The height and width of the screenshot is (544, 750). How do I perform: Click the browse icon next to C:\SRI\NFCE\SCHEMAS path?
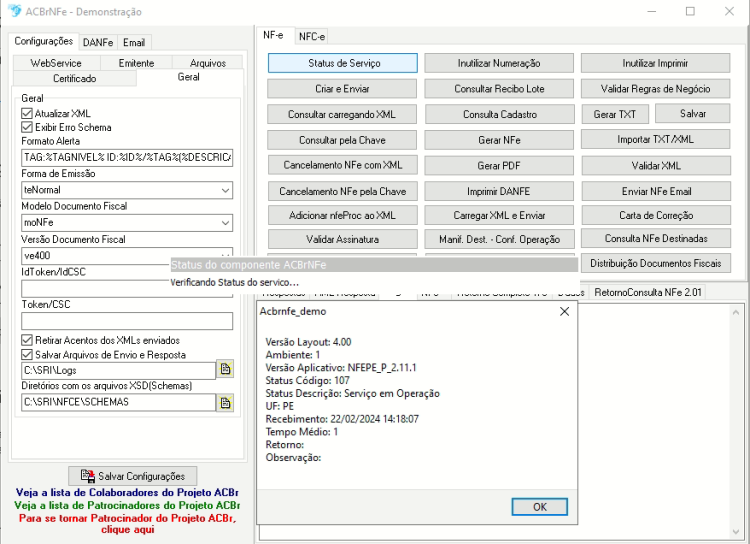(225, 403)
